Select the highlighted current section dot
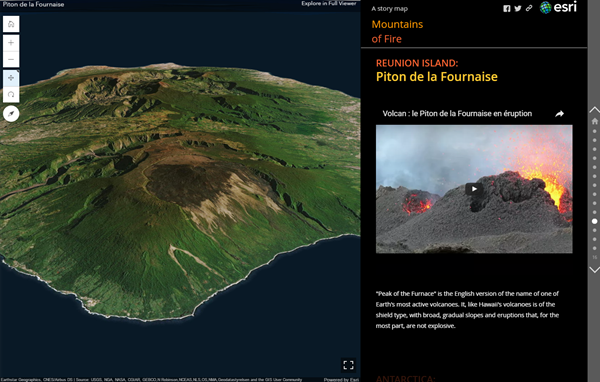600x382 pixels. click(594, 221)
